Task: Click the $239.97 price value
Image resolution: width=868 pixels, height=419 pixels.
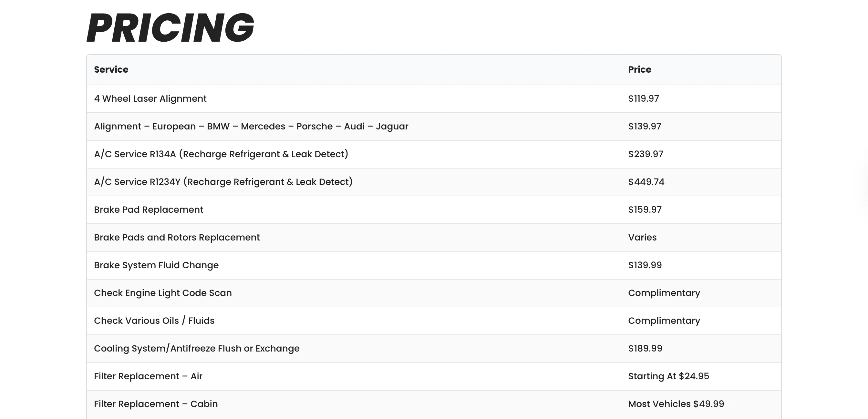Action: (x=646, y=154)
